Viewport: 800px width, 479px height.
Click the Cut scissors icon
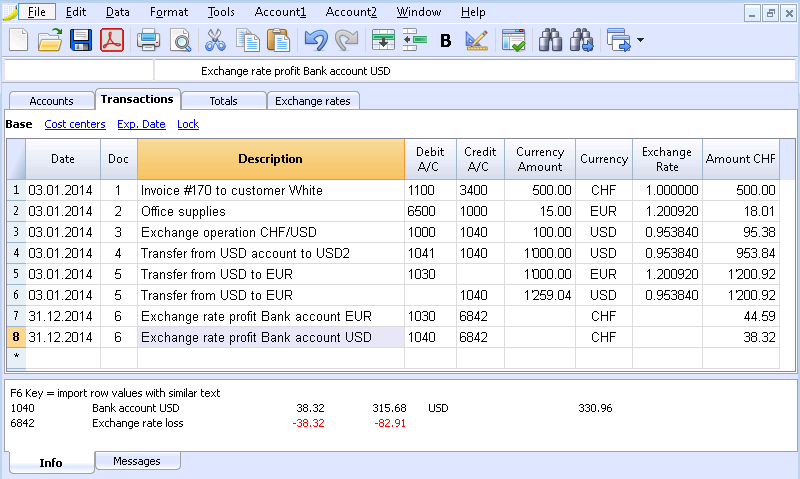(215, 40)
